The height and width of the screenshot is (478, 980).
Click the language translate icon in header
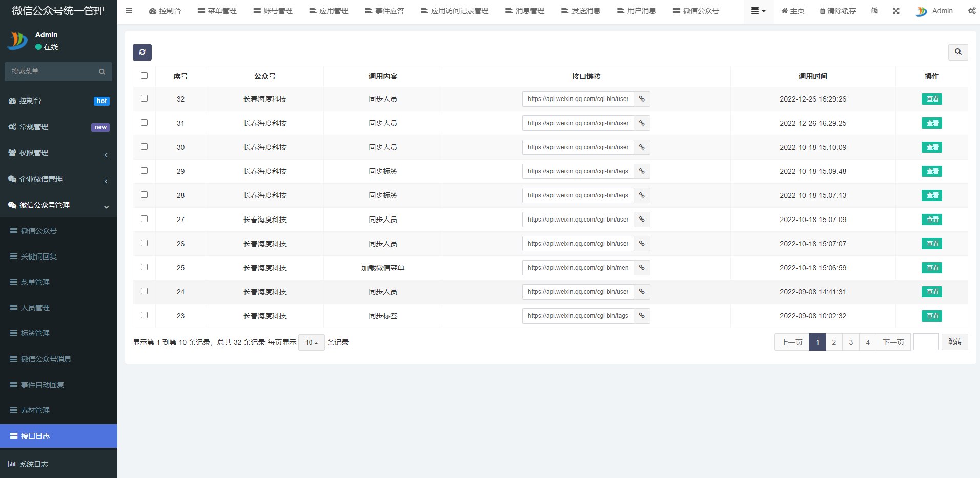click(874, 11)
